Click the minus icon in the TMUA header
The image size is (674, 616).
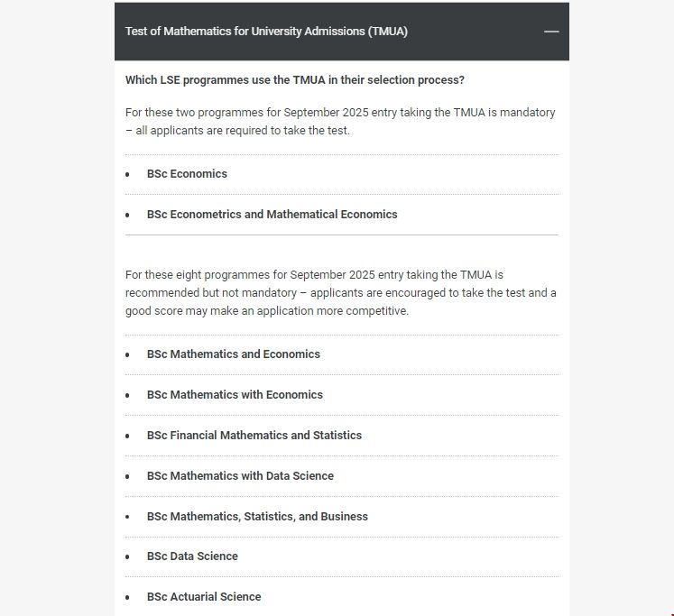click(551, 32)
